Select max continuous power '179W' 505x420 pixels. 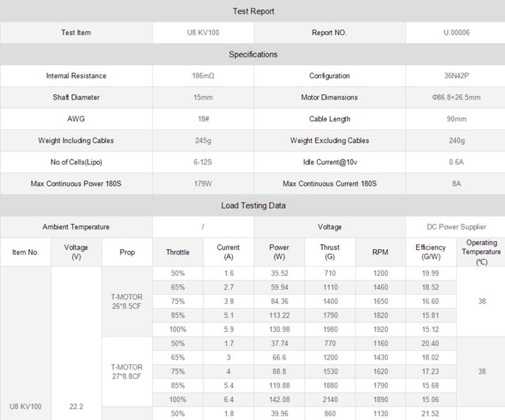point(203,184)
